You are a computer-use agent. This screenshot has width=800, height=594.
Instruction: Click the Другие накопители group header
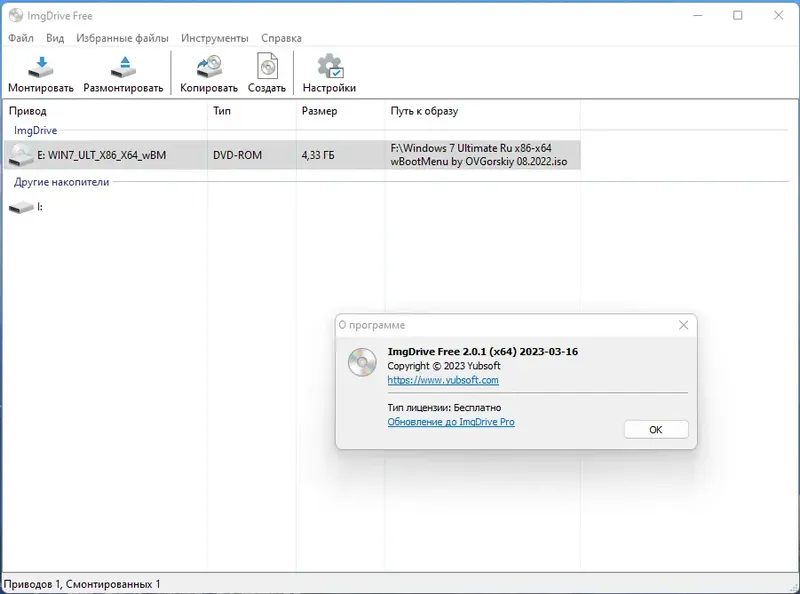point(62,182)
